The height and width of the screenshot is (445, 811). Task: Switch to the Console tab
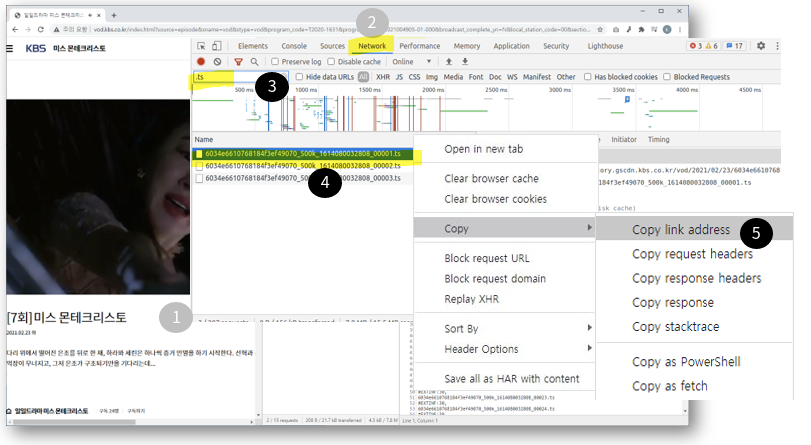294,46
